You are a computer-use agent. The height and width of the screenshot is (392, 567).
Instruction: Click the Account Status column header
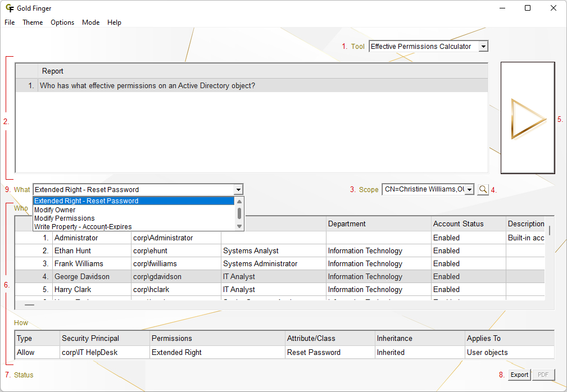coord(468,224)
